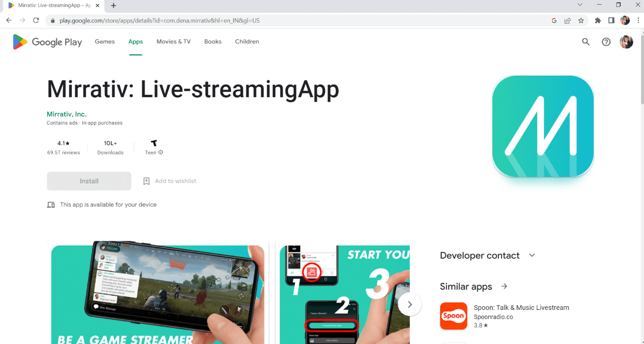The width and height of the screenshot is (644, 344).
Task: Click the Mirrativ: Live-streamingApp title
Action: click(193, 89)
